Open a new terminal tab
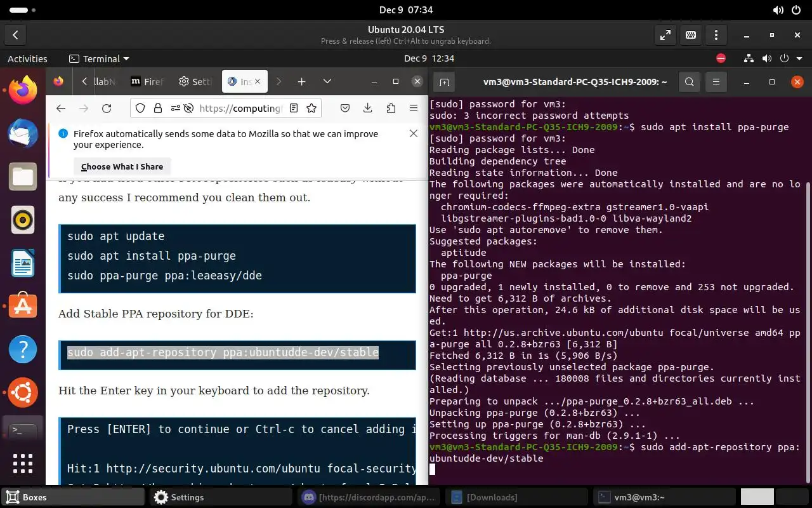This screenshot has width=812, height=508. [444, 81]
